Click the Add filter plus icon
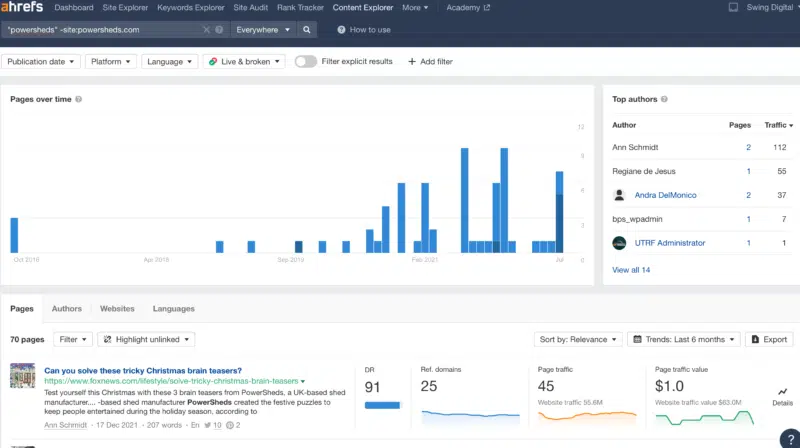 click(412, 61)
